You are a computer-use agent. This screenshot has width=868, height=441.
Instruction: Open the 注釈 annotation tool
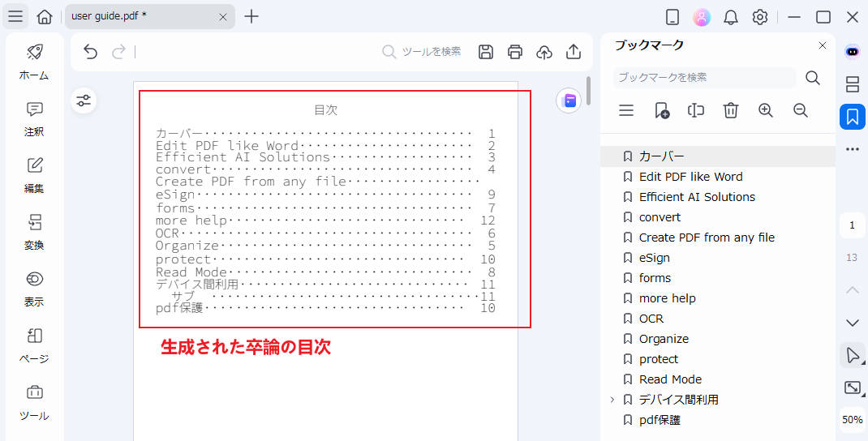click(x=34, y=118)
